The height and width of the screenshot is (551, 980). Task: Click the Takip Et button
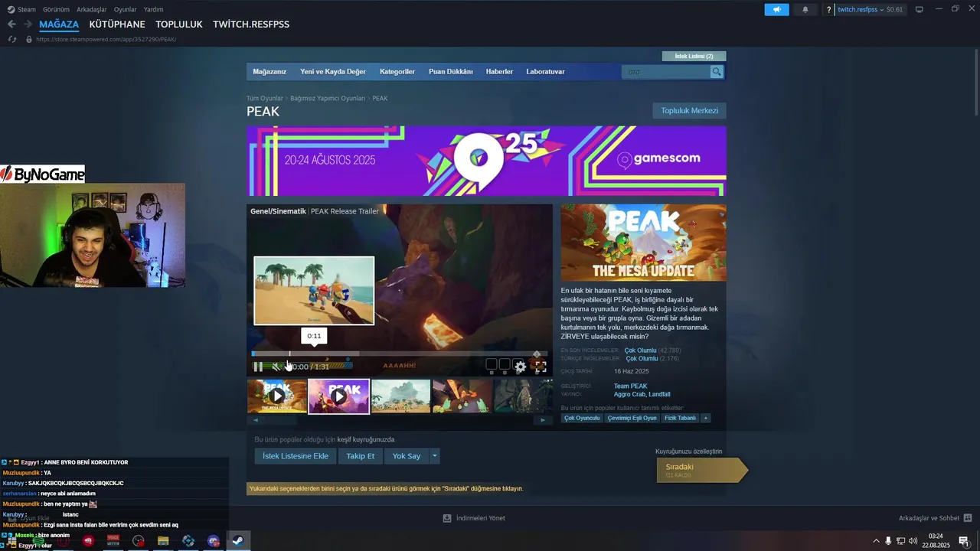tap(360, 456)
